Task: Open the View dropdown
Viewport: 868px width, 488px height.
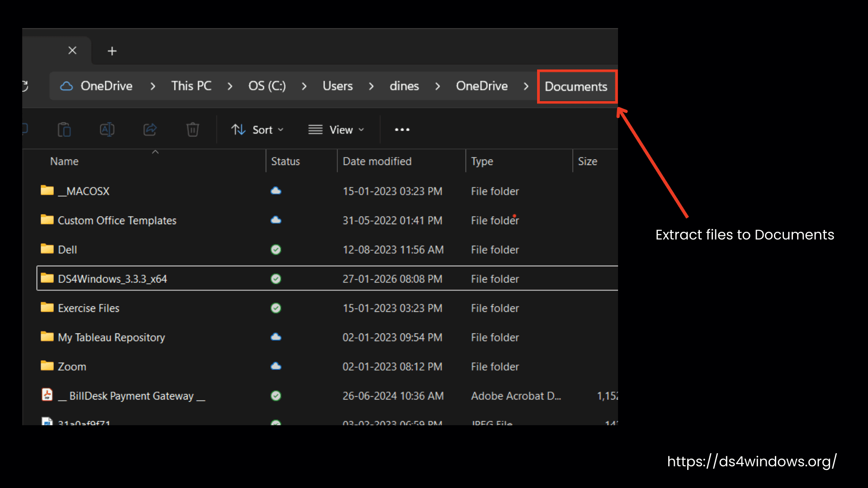Action: click(336, 130)
